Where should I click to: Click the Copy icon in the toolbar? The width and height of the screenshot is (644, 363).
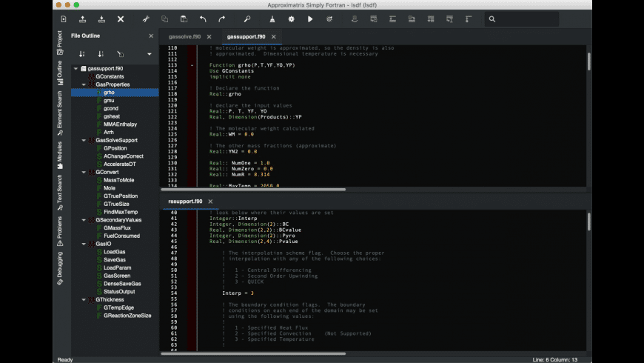164,19
